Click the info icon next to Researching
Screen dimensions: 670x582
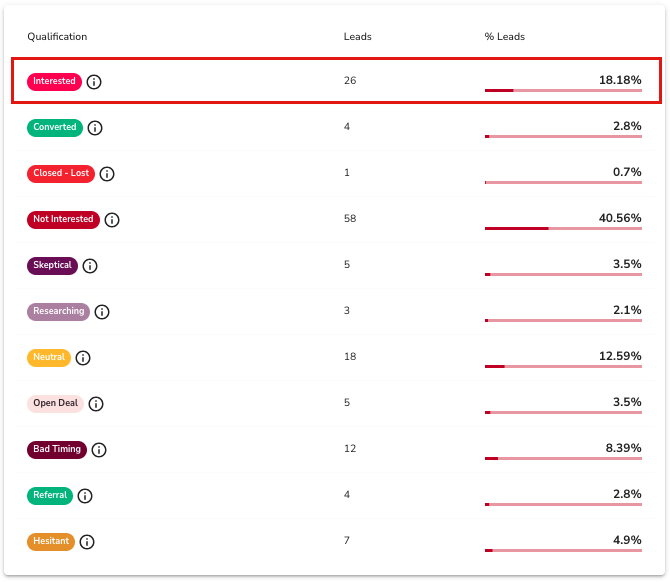tap(102, 312)
